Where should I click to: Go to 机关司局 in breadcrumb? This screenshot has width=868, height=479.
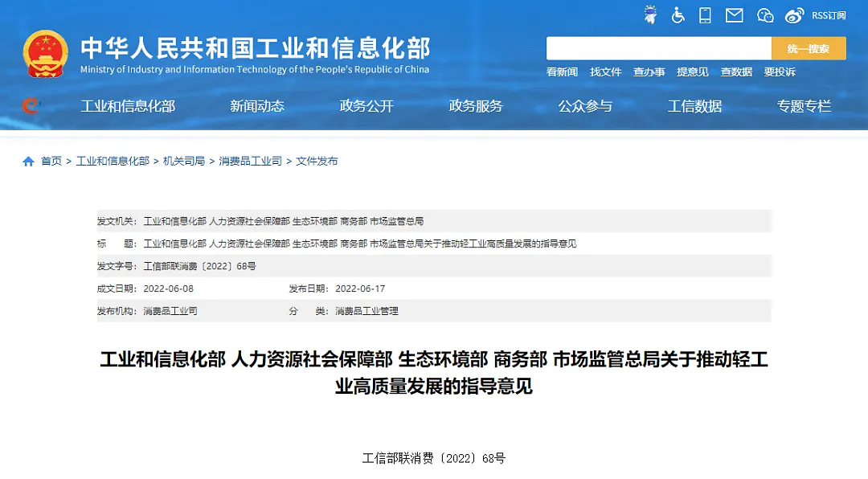pyautogui.click(x=184, y=162)
